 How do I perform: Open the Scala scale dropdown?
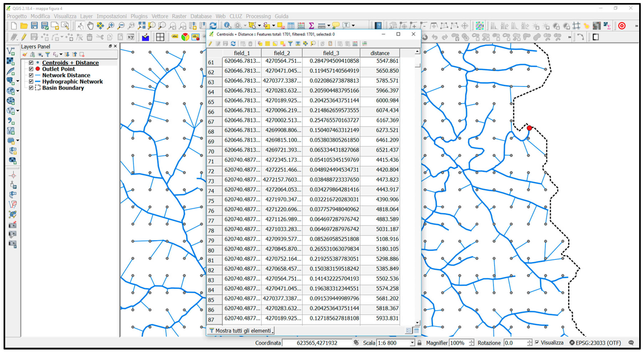pos(412,343)
